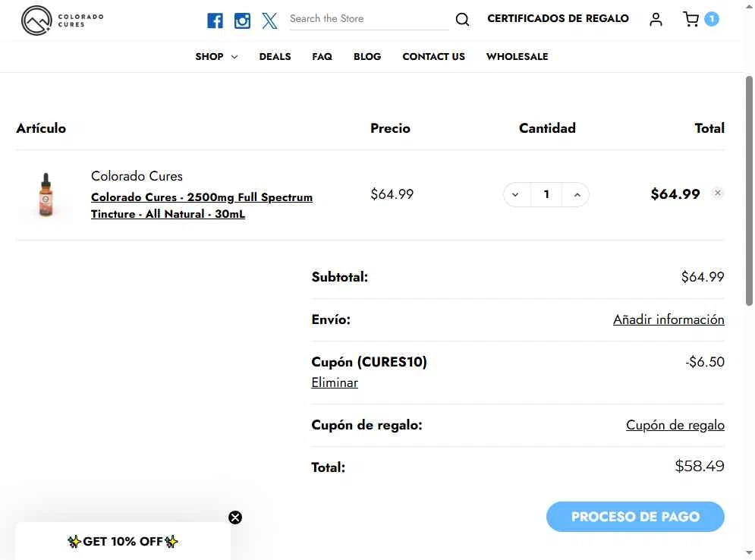The image size is (755, 560).
Task: Open the FAQ menu item
Action: click(322, 56)
